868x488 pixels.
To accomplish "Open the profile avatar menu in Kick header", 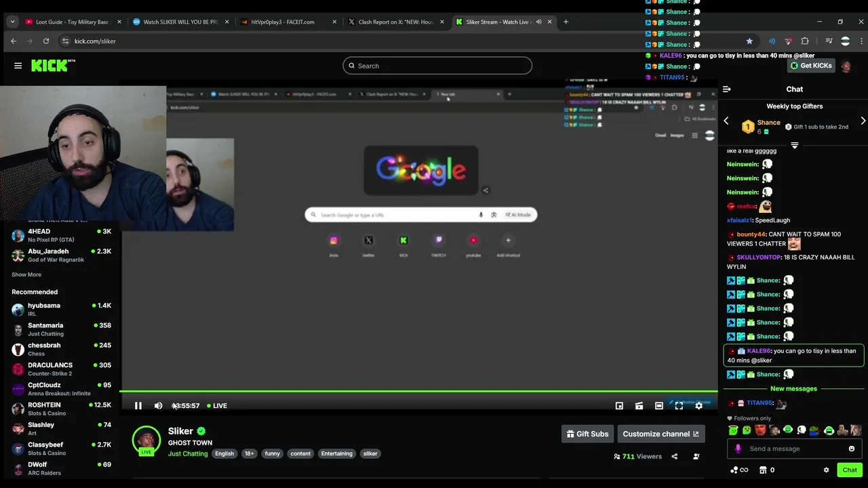I will coord(846,66).
